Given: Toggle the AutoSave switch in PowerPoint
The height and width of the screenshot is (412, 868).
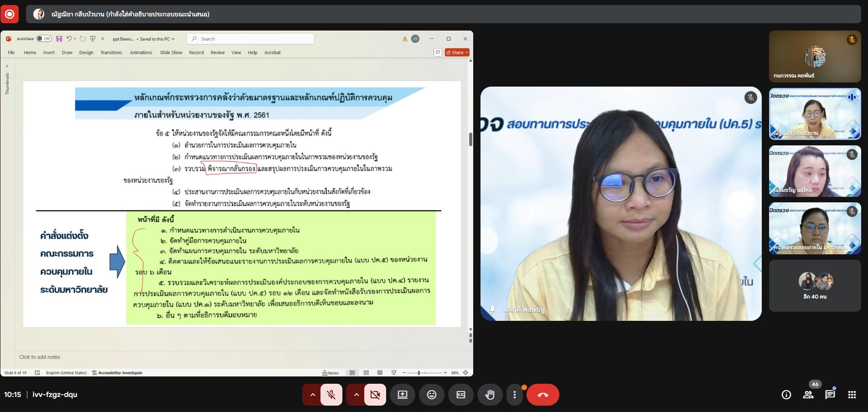Looking at the screenshot, I should tap(44, 39).
